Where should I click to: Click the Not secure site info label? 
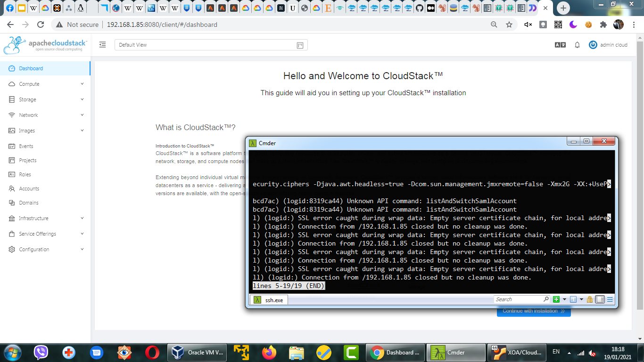(x=78, y=25)
